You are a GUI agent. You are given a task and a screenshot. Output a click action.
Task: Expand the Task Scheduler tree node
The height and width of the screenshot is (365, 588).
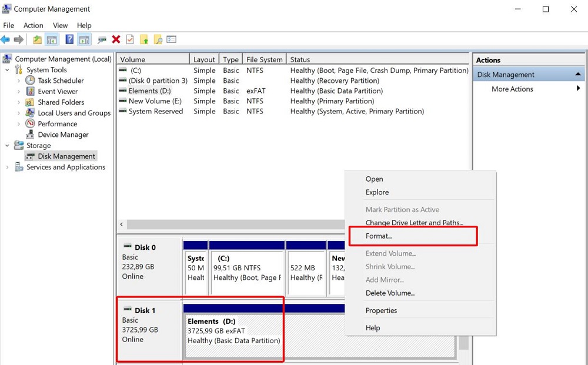19,81
